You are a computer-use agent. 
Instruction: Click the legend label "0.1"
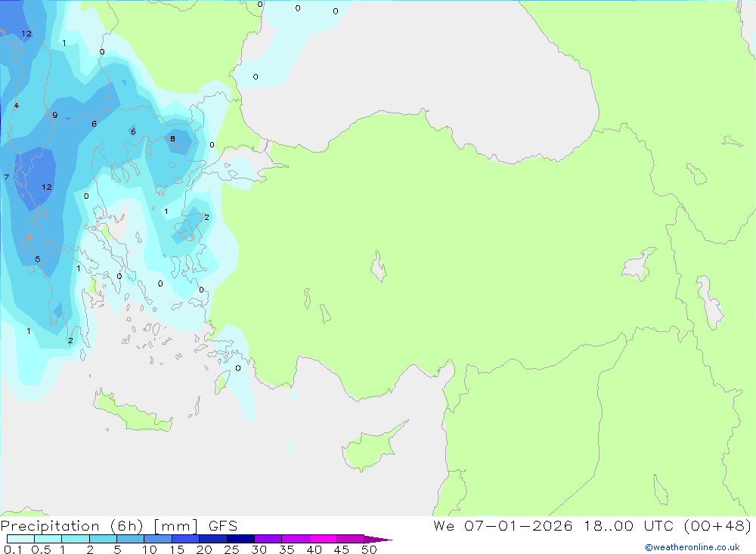click(x=13, y=549)
